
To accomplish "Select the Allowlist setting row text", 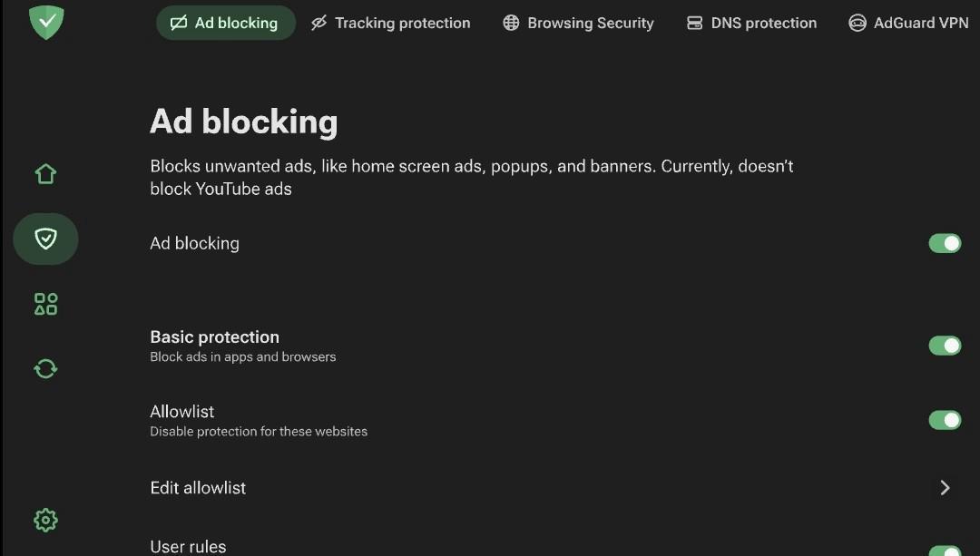I will (182, 412).
